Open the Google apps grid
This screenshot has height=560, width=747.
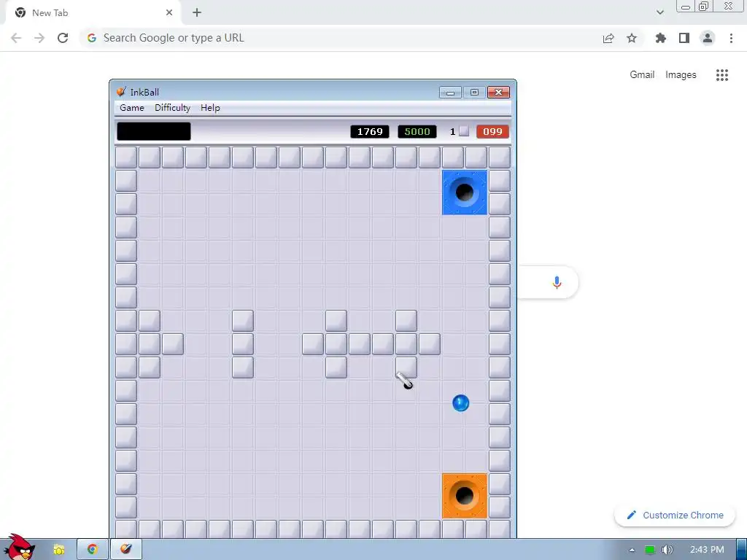click(722, 75)
